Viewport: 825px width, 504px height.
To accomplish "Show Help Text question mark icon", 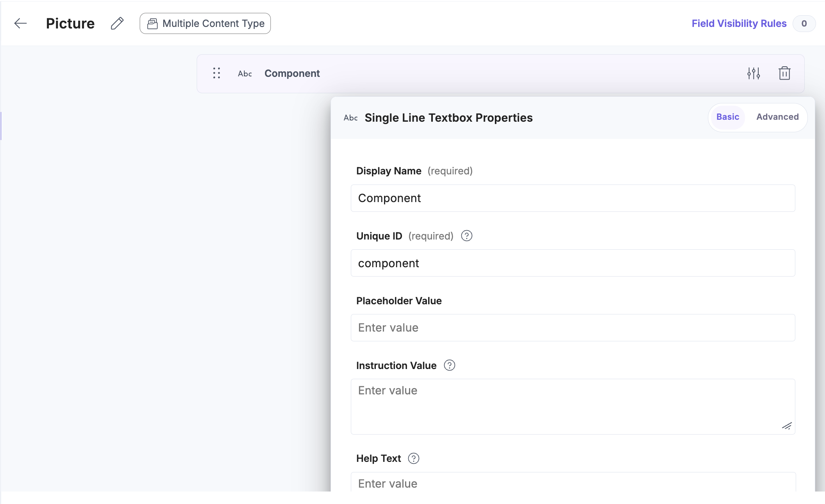I will point(414,458).
